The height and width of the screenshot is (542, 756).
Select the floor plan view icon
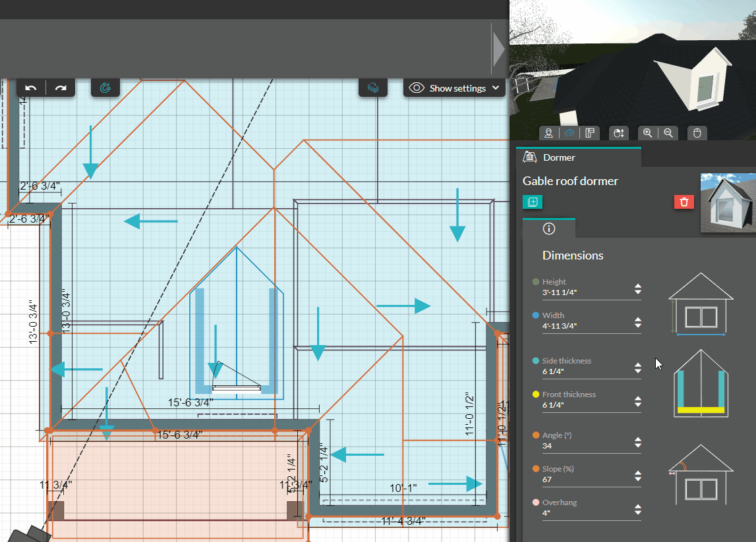point(589,133)
